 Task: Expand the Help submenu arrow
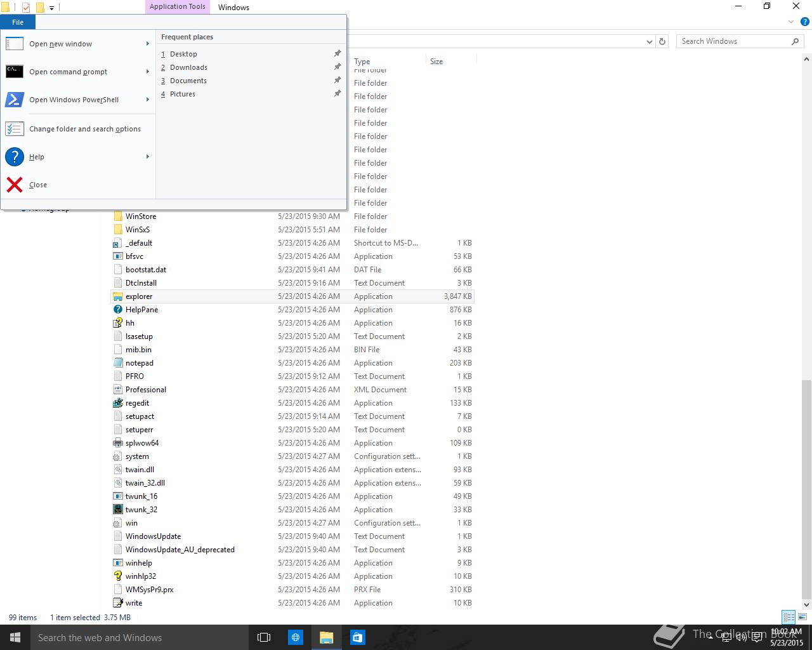(x=148, y=157)
